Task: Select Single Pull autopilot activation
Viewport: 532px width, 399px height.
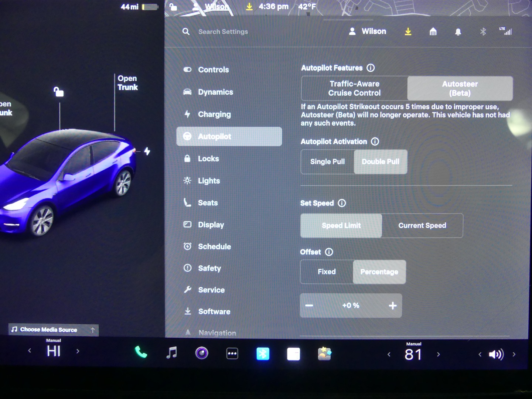Action: coord(327,162)
